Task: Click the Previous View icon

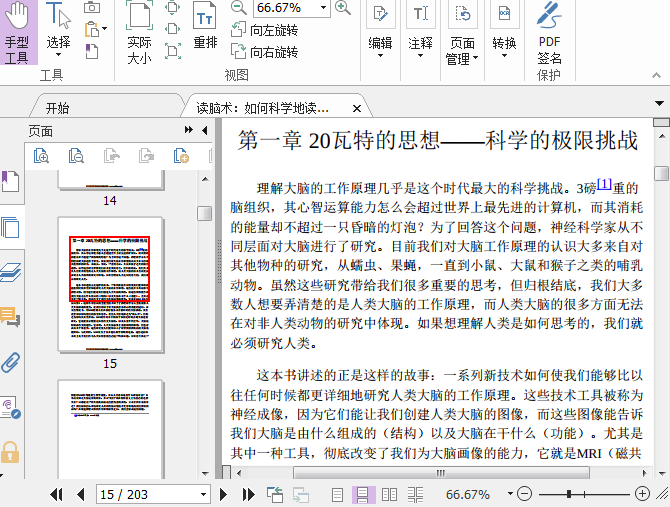Action: coord(275,494)
